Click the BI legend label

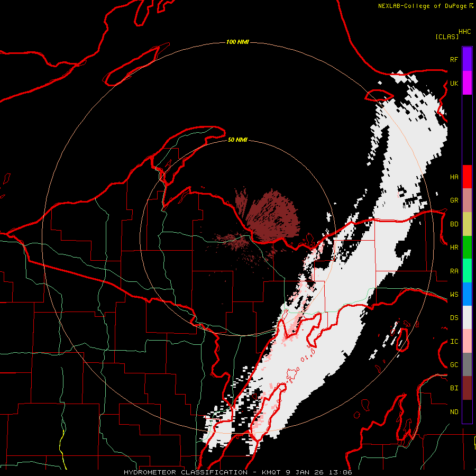(x=454, y=388)
